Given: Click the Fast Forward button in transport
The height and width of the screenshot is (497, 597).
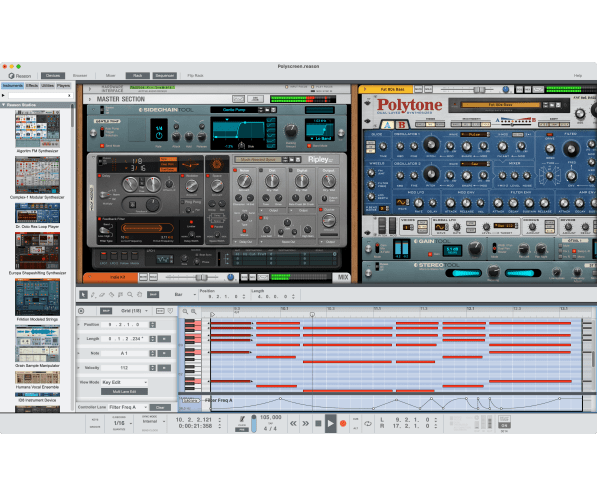Looking at the screenshot, I should click(306, 423).
